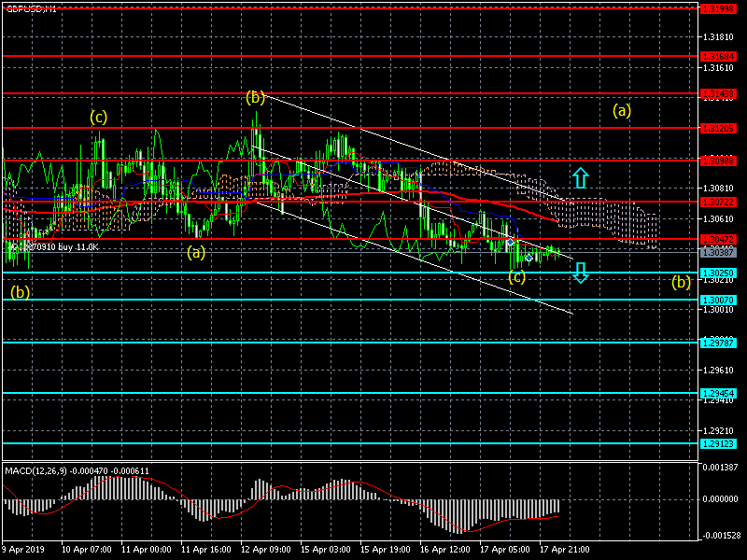Viewport: 747px width, 560px height.
Task: Select the (c) wave label beside the down arrow
Action: pos(517,276)
